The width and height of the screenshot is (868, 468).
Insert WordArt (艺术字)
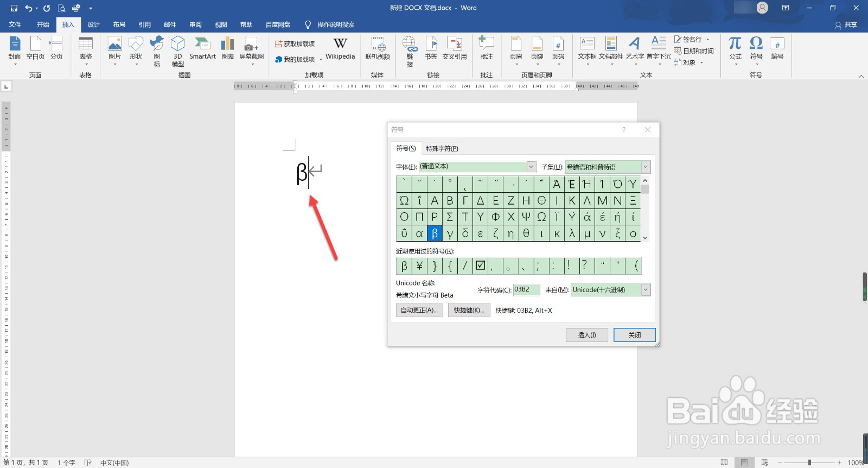[x=635, y=50]
